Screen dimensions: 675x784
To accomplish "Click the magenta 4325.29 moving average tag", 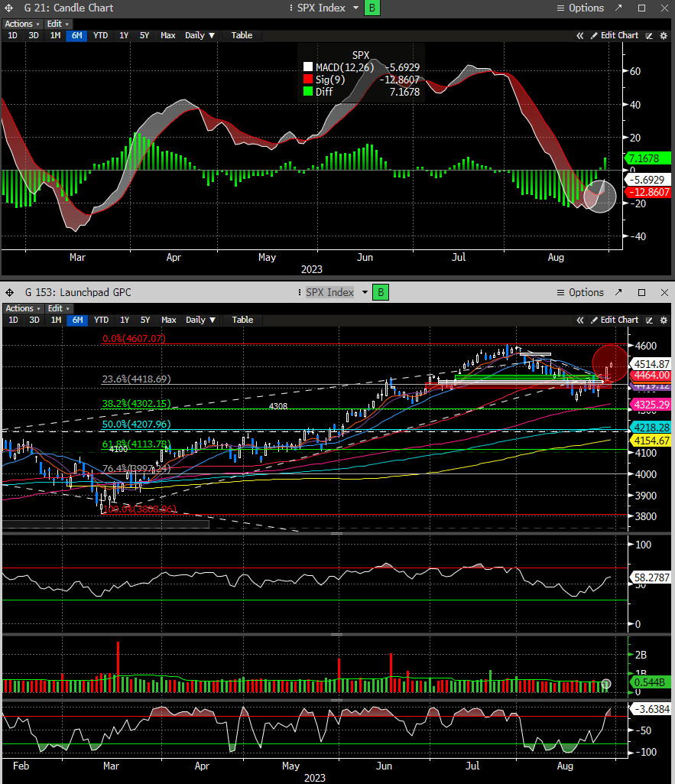I will coord(651,405).
